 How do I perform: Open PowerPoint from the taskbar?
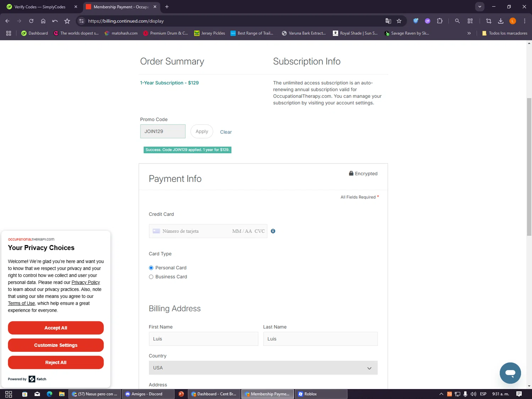tap(181, 394)
